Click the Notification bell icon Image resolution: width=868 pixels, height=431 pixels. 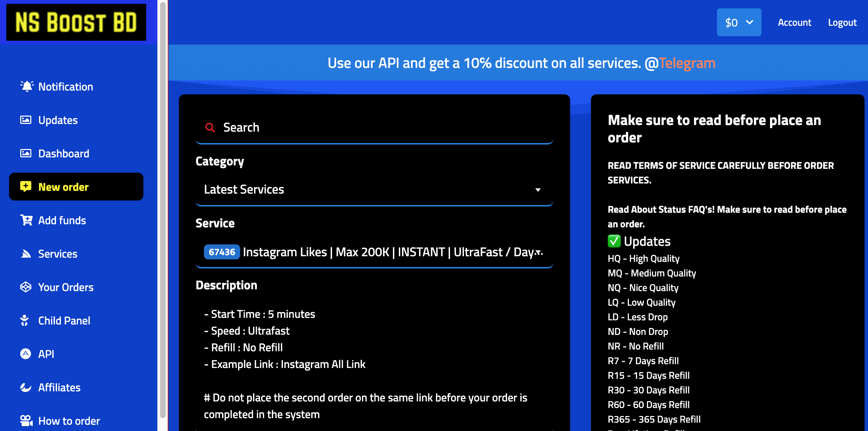coord(27,86)
